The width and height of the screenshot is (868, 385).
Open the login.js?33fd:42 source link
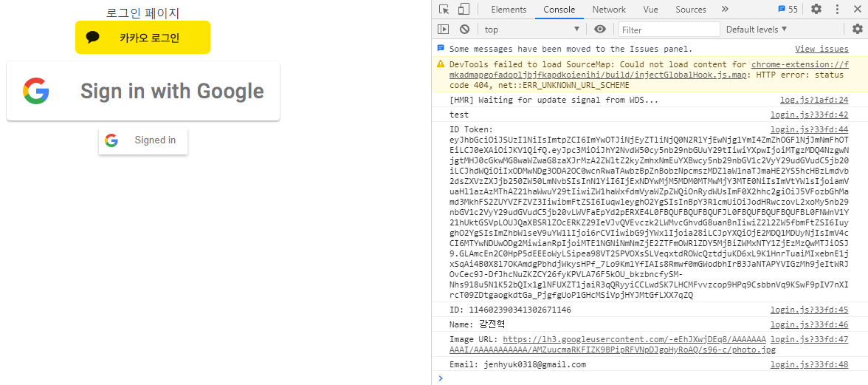click(x=809, y=115)
